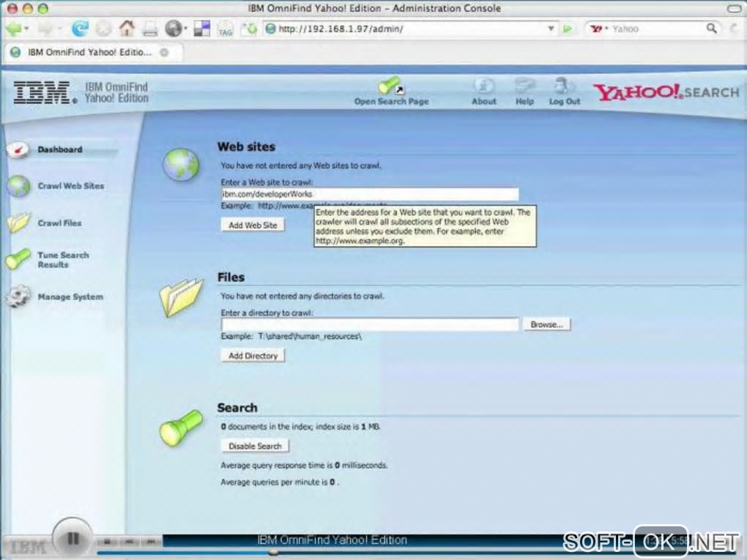
Task: Open Manage System in the sidebar
Action: coord(70,296)
